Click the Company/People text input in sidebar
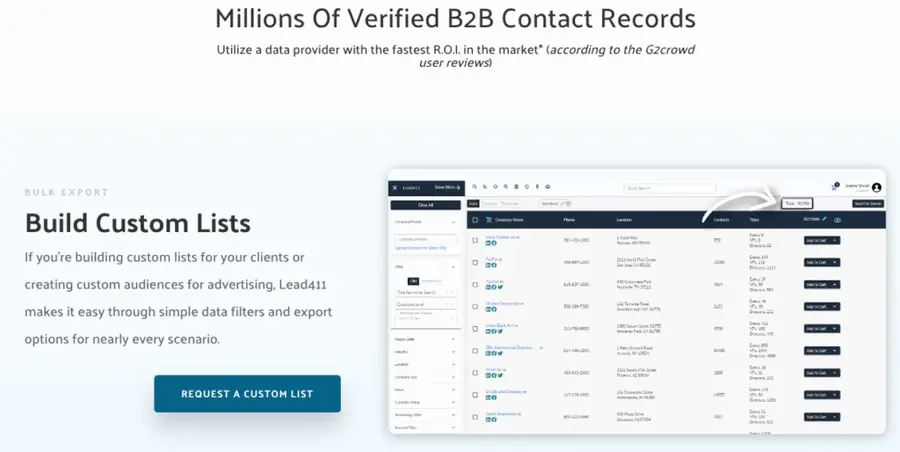The height and width of the screenshot is (452, 900). tap(426, 239)
